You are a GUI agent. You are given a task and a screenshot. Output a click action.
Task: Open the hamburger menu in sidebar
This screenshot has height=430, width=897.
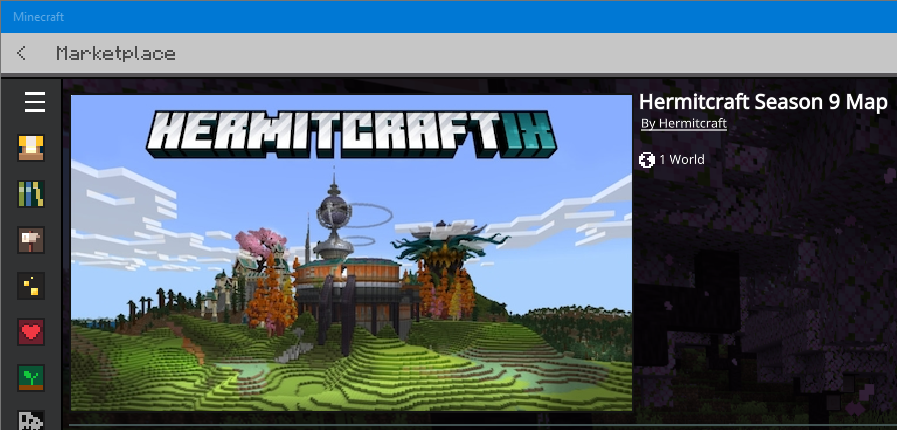point(34,102)
